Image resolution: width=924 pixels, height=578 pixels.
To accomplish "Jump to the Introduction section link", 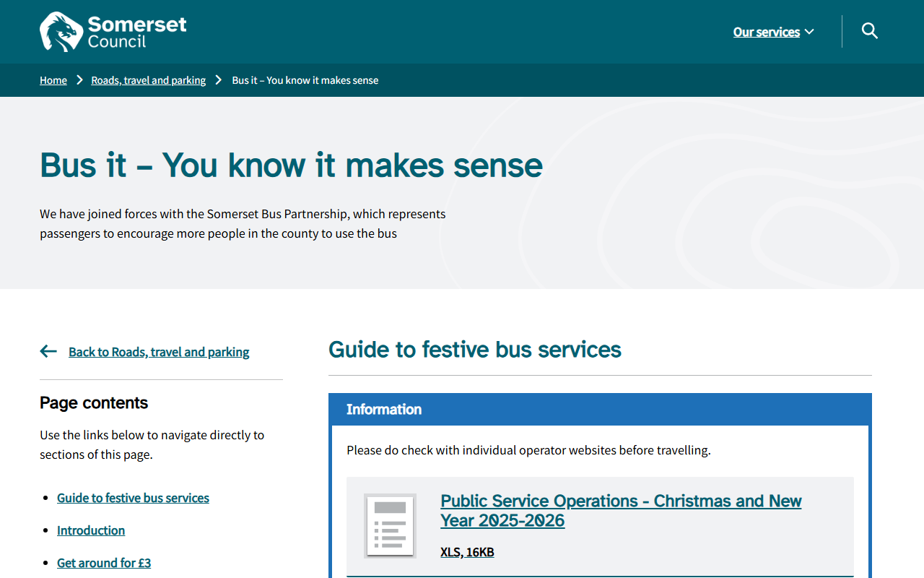I will (x=91, y=530).
